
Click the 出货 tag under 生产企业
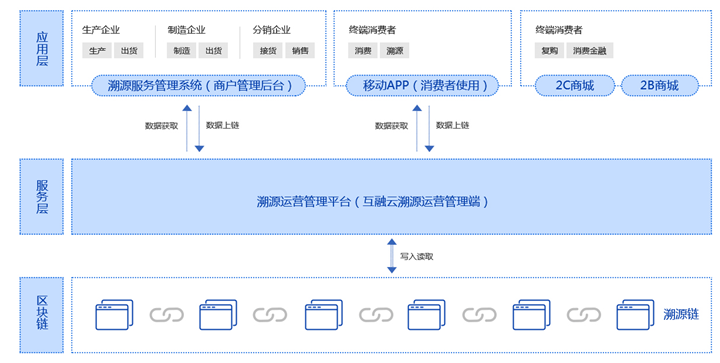(x=129, y=50)
